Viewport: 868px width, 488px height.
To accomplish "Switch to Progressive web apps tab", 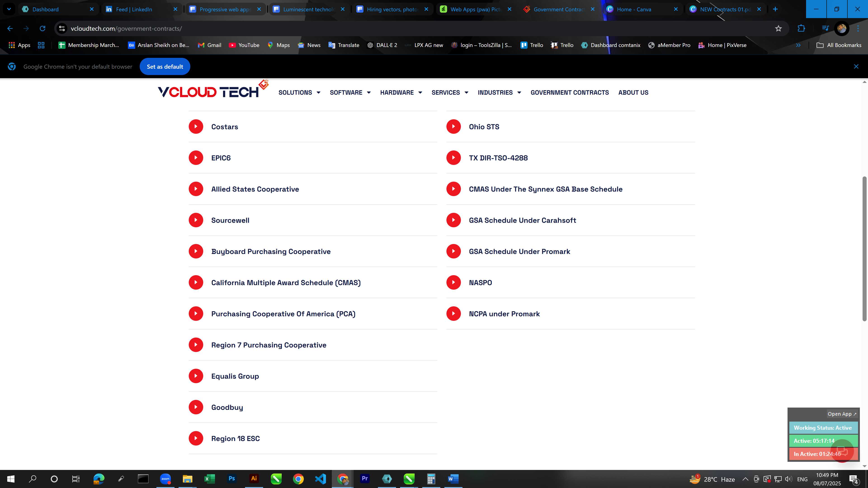I will point(225,9).
